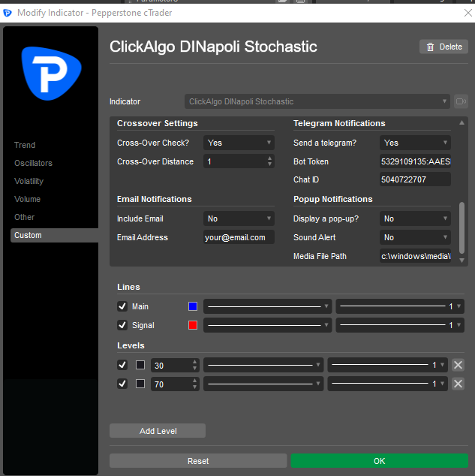Click the Delete button with trash icon
Screen dimensions: 475x476
(x=443, y=47)
